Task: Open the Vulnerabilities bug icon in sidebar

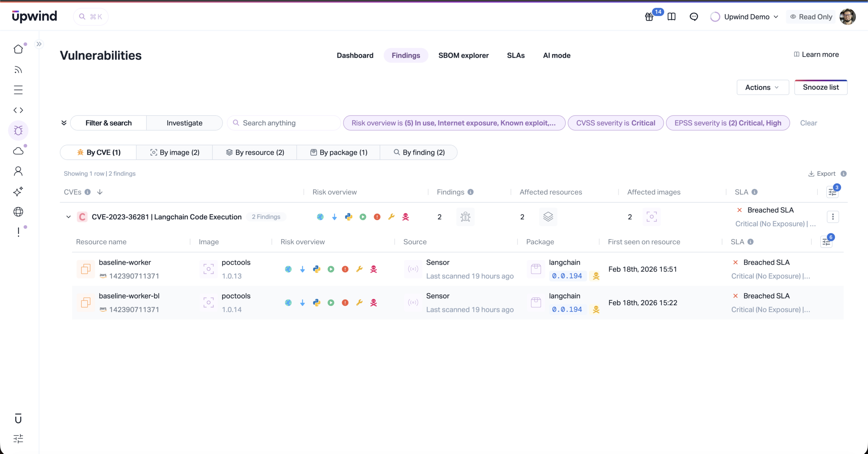Action: click(x=18, y=131)
